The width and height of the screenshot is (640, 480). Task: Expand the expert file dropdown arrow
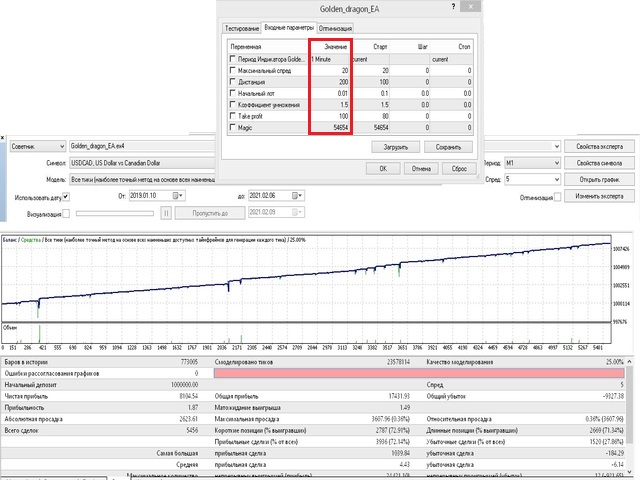click(x=557, y=146)
